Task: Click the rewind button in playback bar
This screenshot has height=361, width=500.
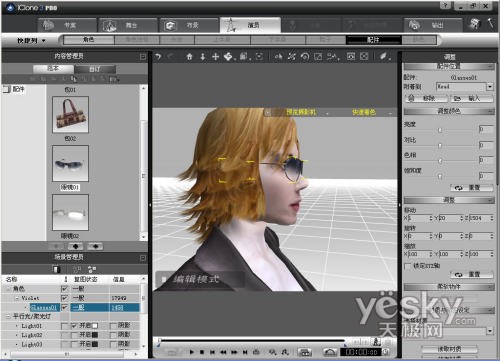Action: click(223, 352)
